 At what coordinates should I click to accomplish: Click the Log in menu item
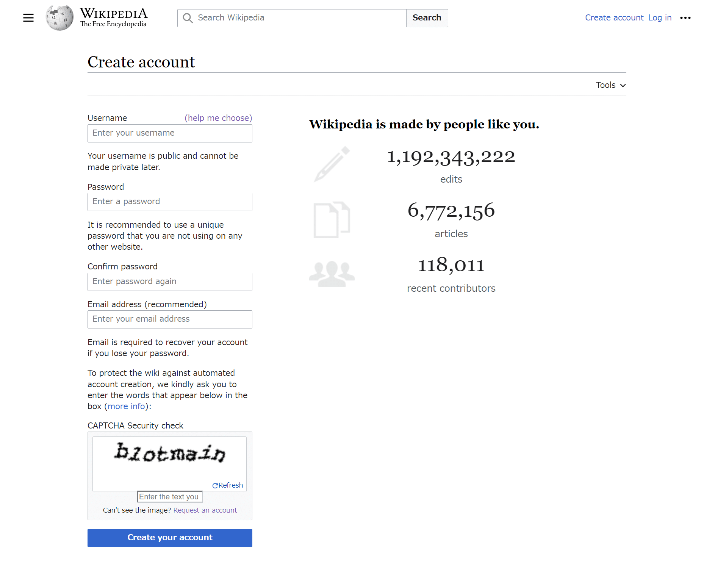pyautogui.click(x=659, y=17)
